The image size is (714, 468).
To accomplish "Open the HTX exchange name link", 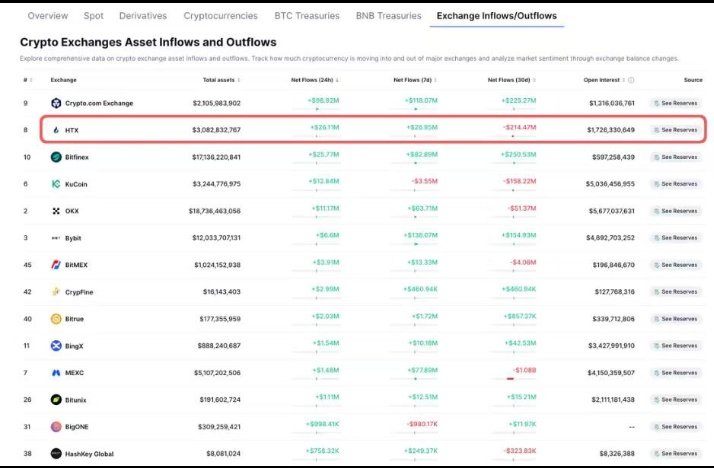I will [x=71, y=130].
